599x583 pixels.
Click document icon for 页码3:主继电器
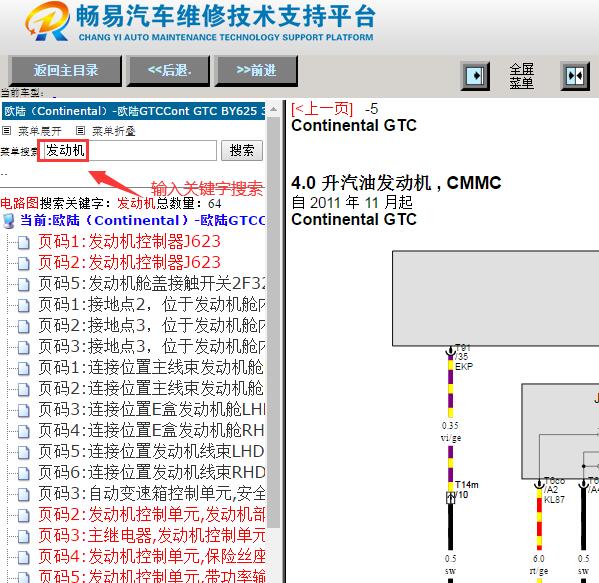click(x=24, y=537)
